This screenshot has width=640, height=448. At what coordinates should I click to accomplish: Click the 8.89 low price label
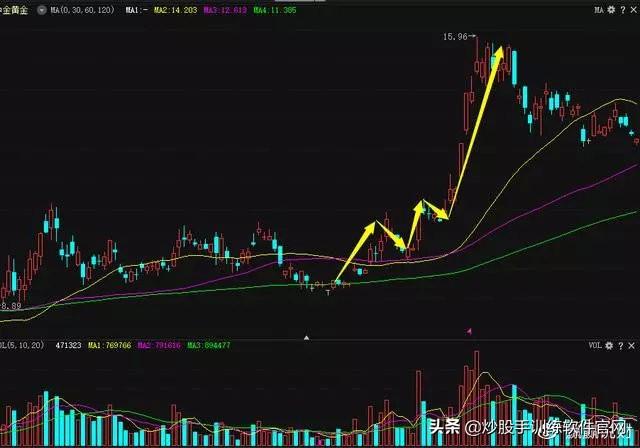click(x=11, y=306)
